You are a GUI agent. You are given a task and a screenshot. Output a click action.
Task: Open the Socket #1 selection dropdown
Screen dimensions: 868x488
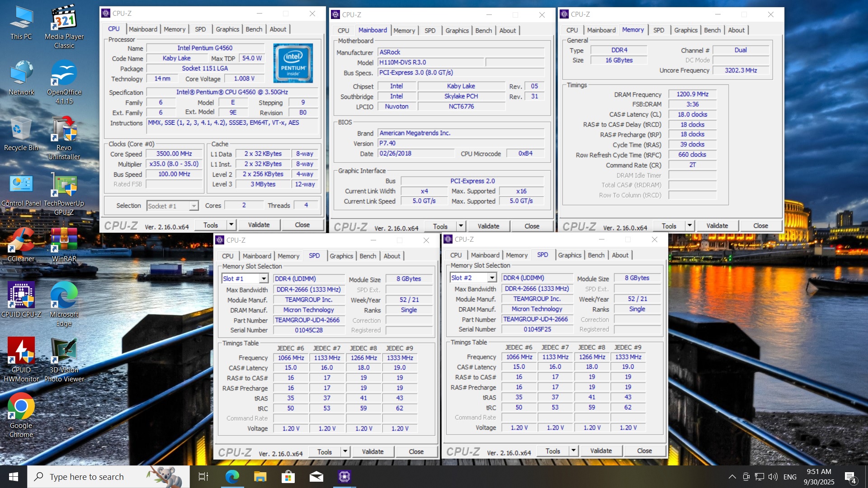pos(193,206)
